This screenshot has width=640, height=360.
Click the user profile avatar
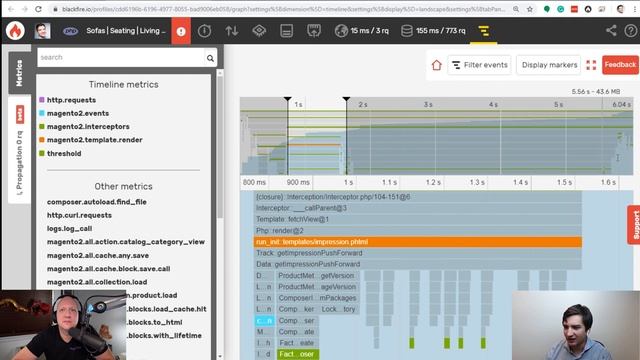[x=42, y=31]
